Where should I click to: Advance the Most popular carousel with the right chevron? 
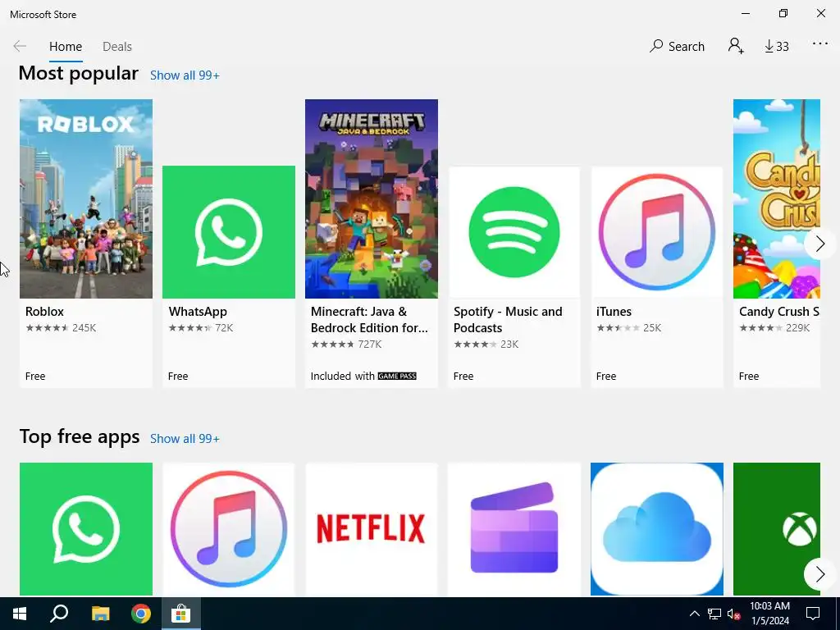[819, 244]
